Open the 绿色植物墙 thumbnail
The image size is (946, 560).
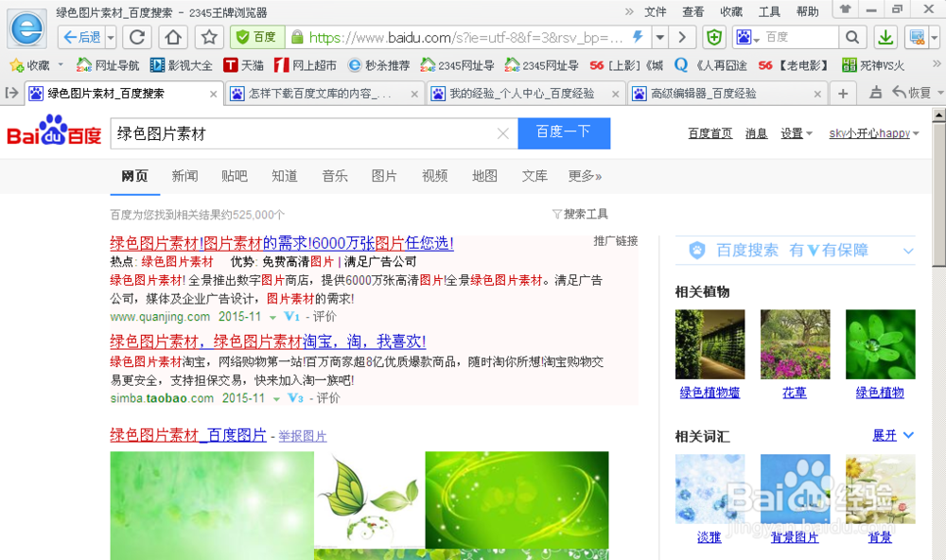(x=709, y=344)
